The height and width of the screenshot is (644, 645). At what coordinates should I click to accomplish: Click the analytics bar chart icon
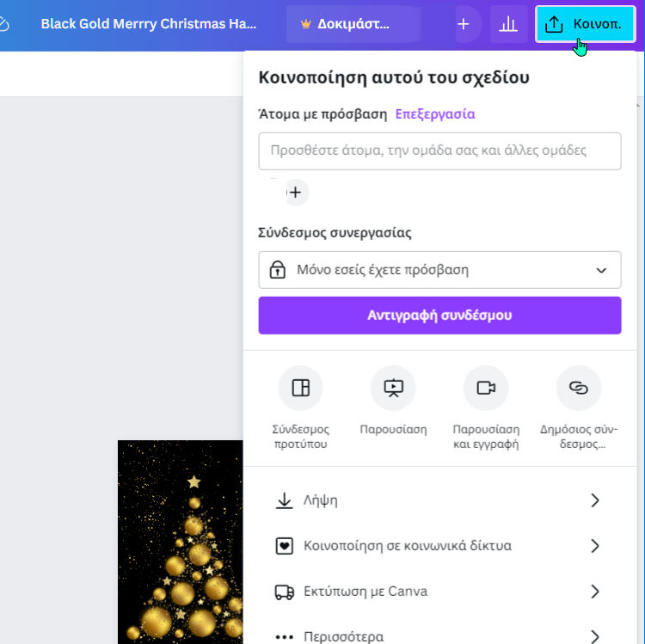pyautogui.click(x=508, y=24)
